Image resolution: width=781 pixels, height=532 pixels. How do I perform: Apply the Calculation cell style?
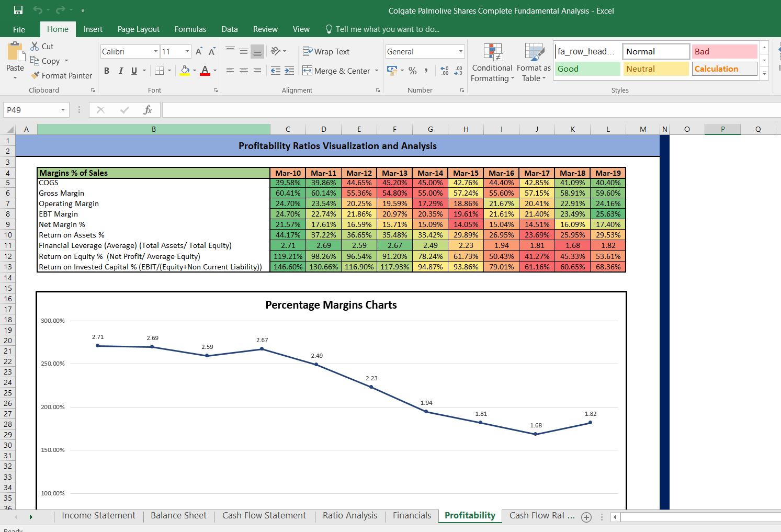(x=725, y=69)
